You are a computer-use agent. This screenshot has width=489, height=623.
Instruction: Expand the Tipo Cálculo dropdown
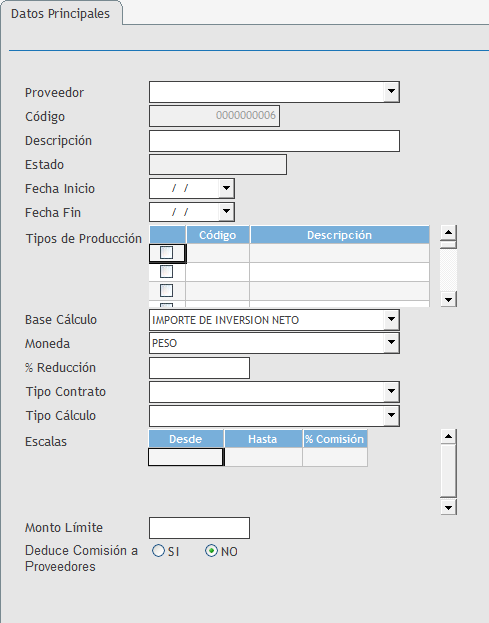coord(391,415)
